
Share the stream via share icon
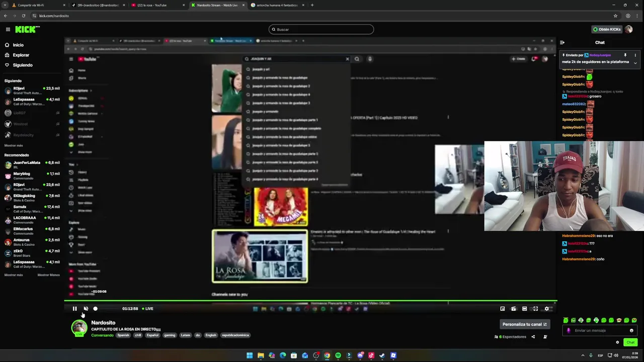[533, 337]
